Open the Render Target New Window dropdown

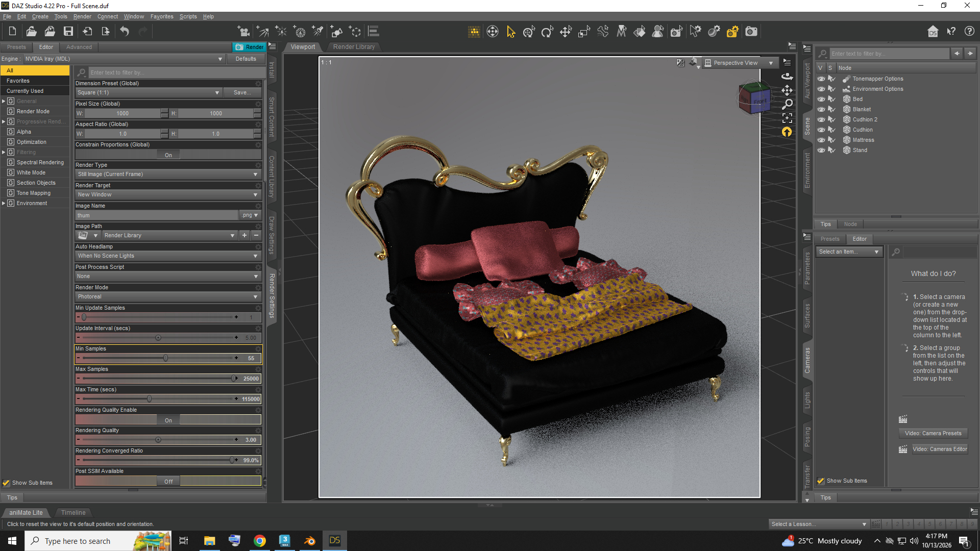pyautogui.click(x=168, y=194)
